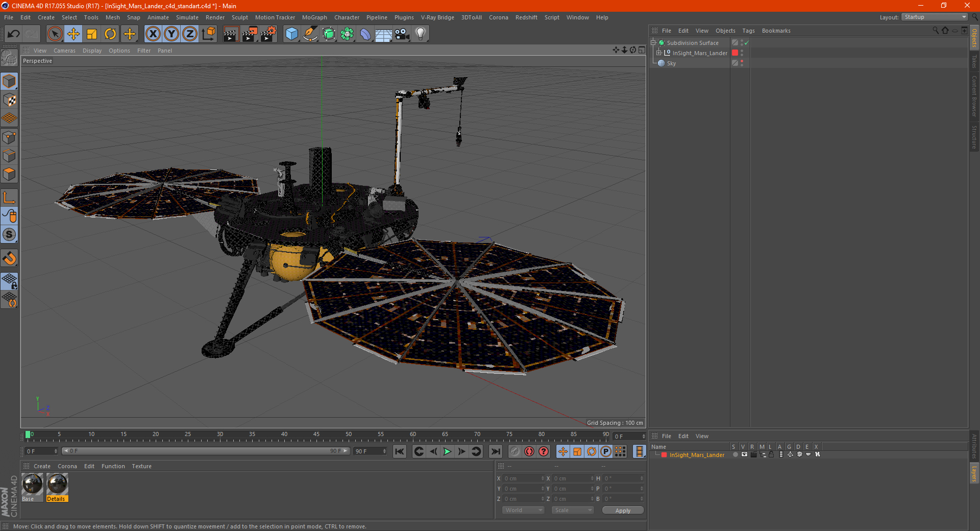
Task: Switch to Model mode
Action: (9, 81)
